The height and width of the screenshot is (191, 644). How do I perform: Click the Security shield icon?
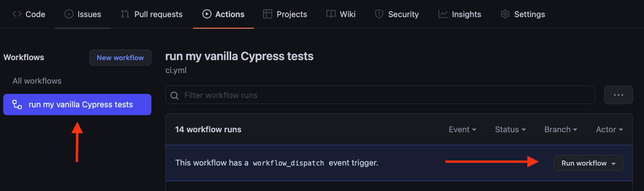point(379,14)
